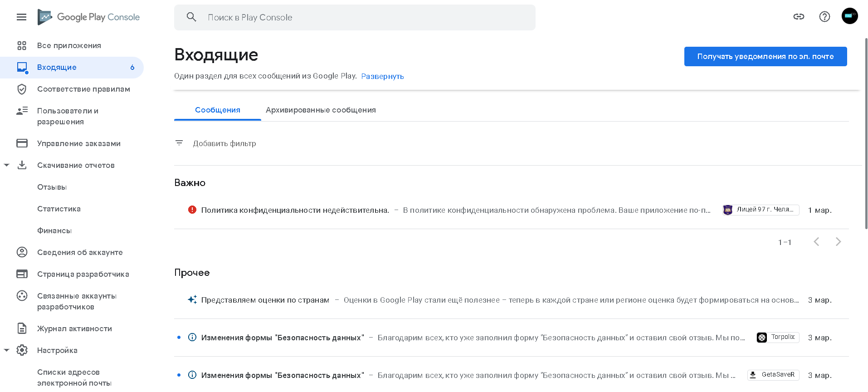The height and width of the screenshot is (392, 868).
Task: Click the settings gear icon
Action: [x=22, y=350]
